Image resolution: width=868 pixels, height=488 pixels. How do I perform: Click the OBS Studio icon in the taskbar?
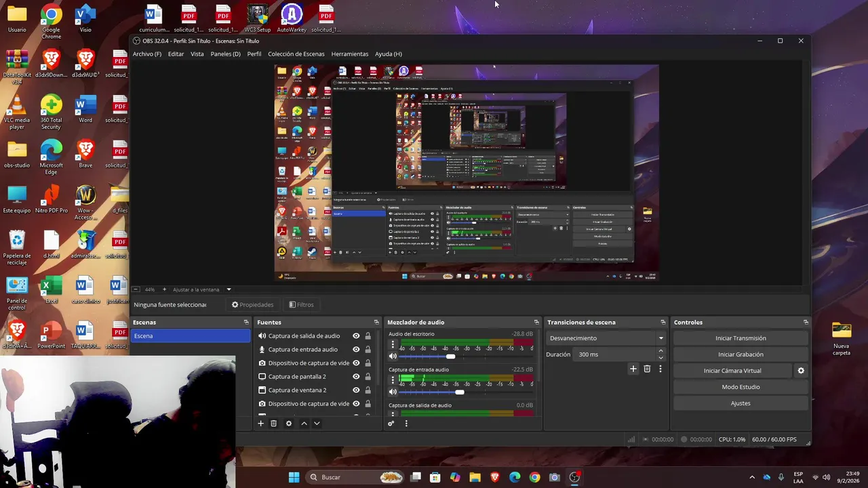tap(574, 477)
